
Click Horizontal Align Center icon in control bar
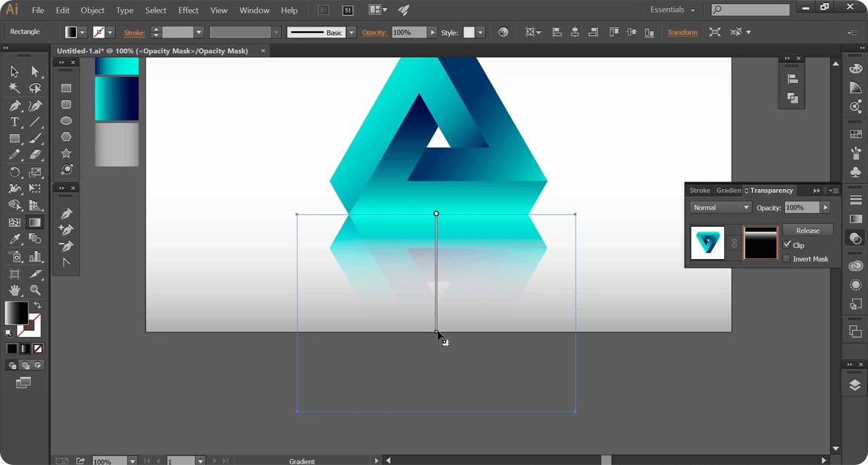coord(575,32)
